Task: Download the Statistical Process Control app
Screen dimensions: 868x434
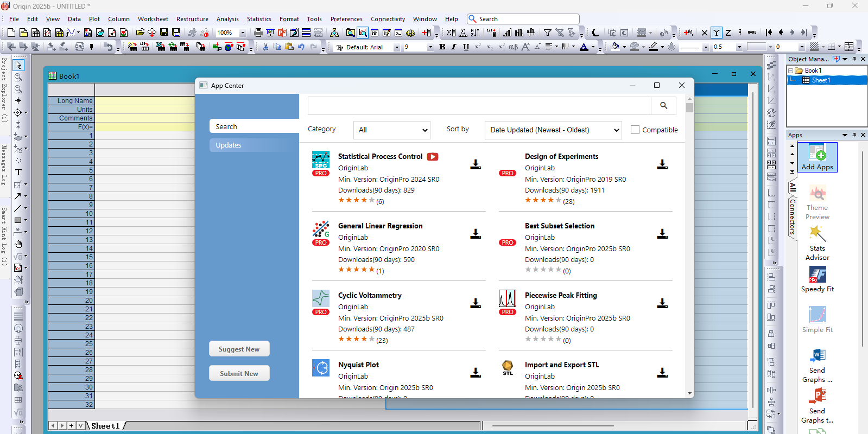Action: [x=476, y=164]
